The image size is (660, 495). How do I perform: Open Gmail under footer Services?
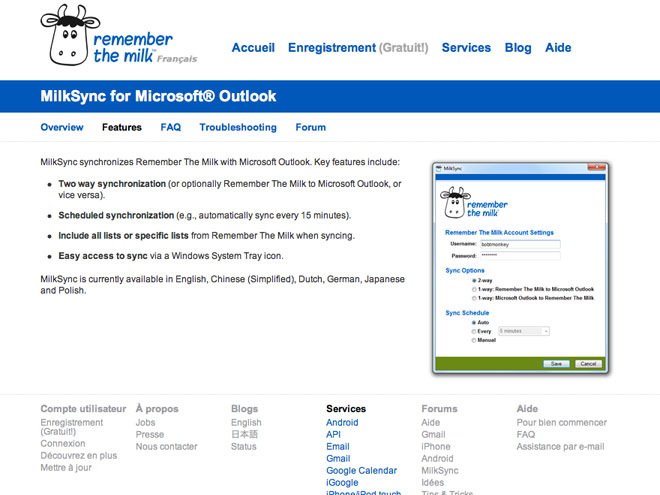click(338, 458)
